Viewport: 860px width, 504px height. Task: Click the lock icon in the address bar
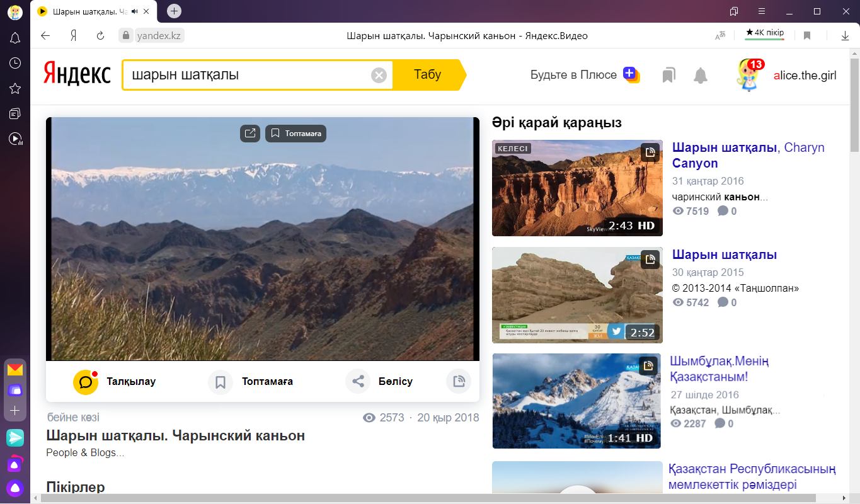tap(126, 36)
